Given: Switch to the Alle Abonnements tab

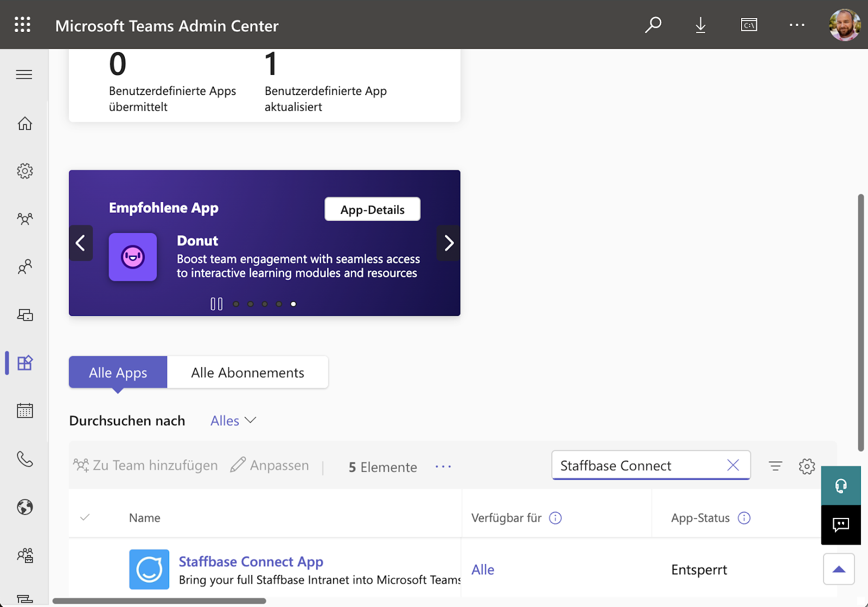Looking at the screenshot, I should click(x=247, y=372).
